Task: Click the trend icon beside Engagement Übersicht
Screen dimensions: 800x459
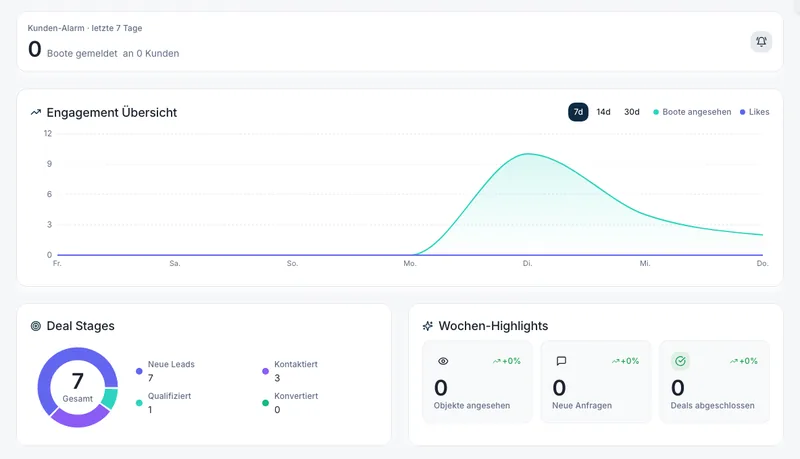Action: [36, 112]
